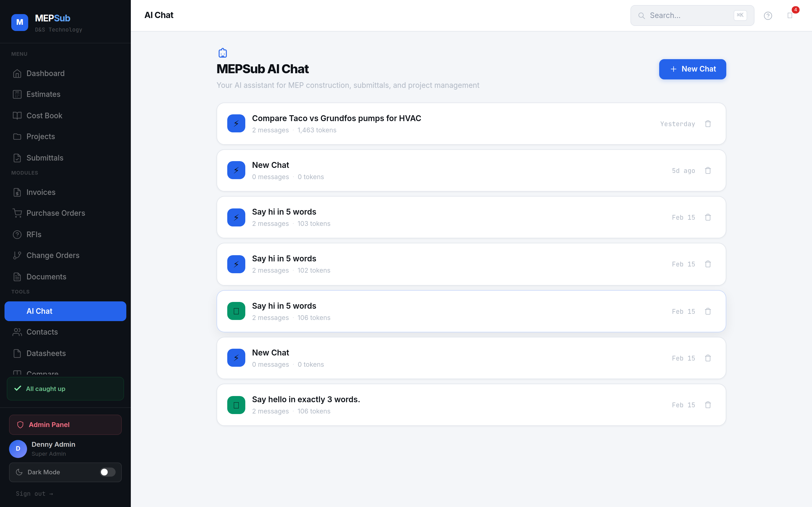Screen dimensions: 812x507
Task: Click trash icon for 5d ago chat
Action: point(708,171)
